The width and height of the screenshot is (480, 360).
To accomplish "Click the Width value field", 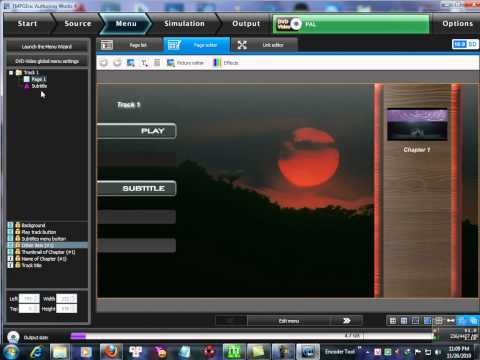I will tap(66, 298).
